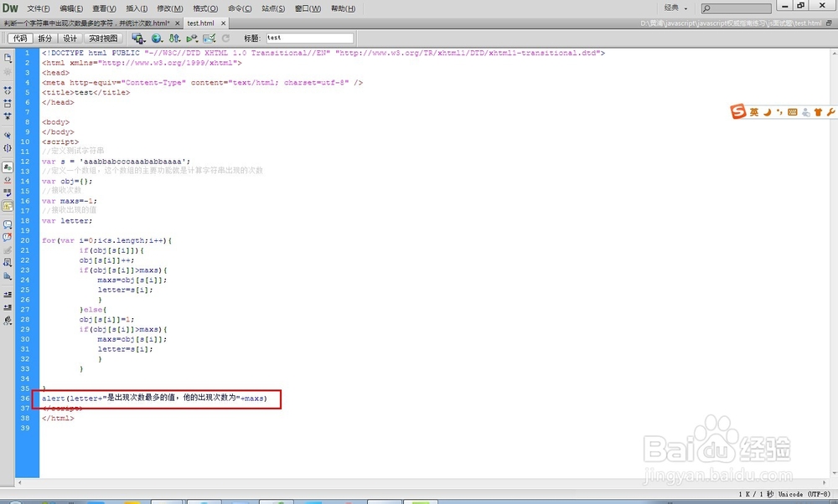Click the Sogou moon half-width icon
838x504 pixels.
coord(767,111)
